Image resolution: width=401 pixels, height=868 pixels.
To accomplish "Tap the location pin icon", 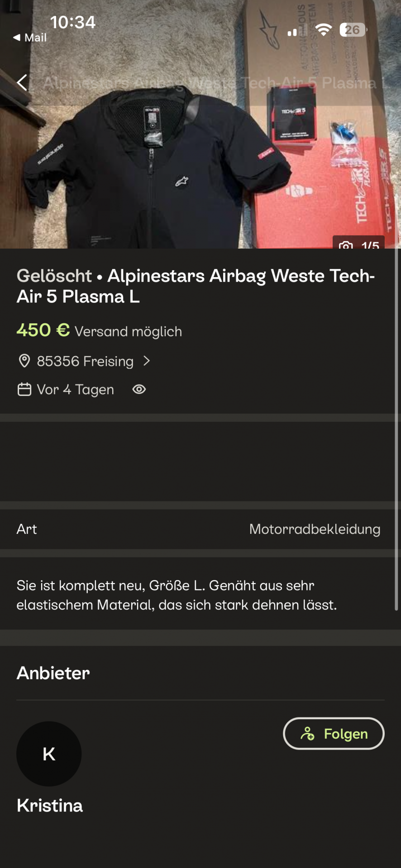I will tap(24, 361).
